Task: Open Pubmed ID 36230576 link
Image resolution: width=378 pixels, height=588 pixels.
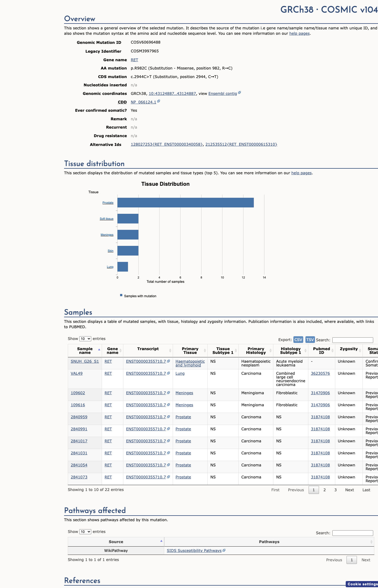Action: [320, 373]
